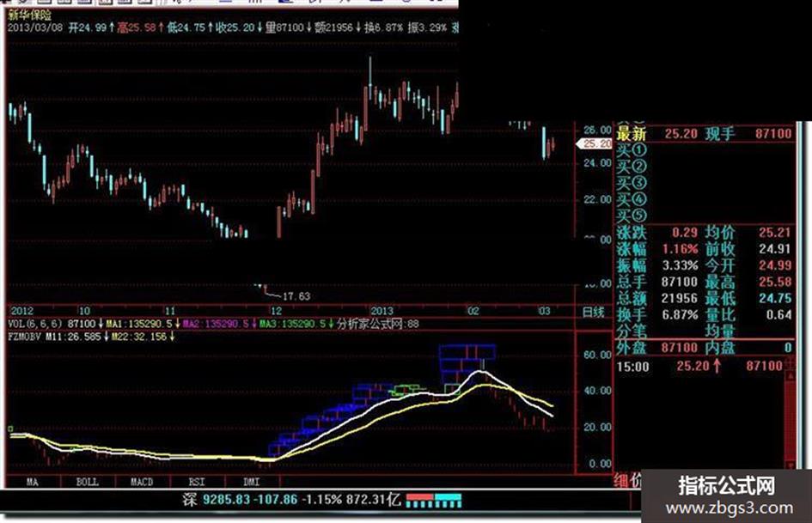The width and height of the screenshot is (812, 523).
Task: Switch to the MA indicator tab
Action: coord(32,482)
